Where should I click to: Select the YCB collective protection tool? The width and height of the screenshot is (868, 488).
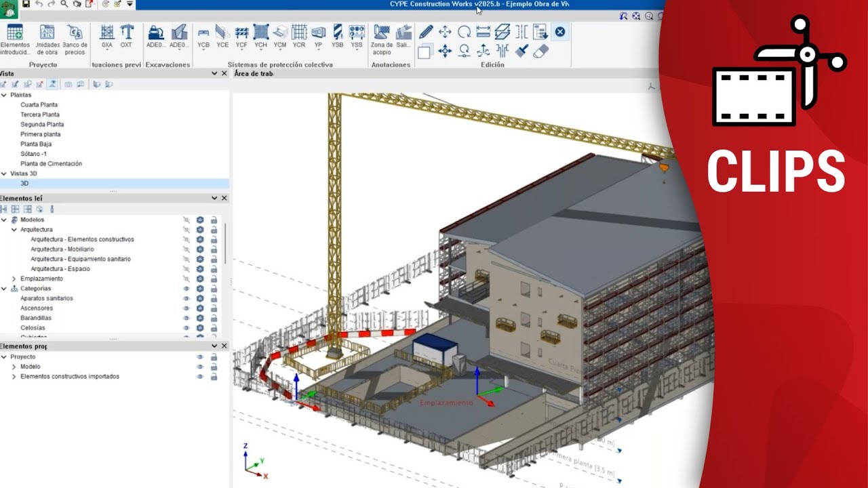tap(204, 32)
